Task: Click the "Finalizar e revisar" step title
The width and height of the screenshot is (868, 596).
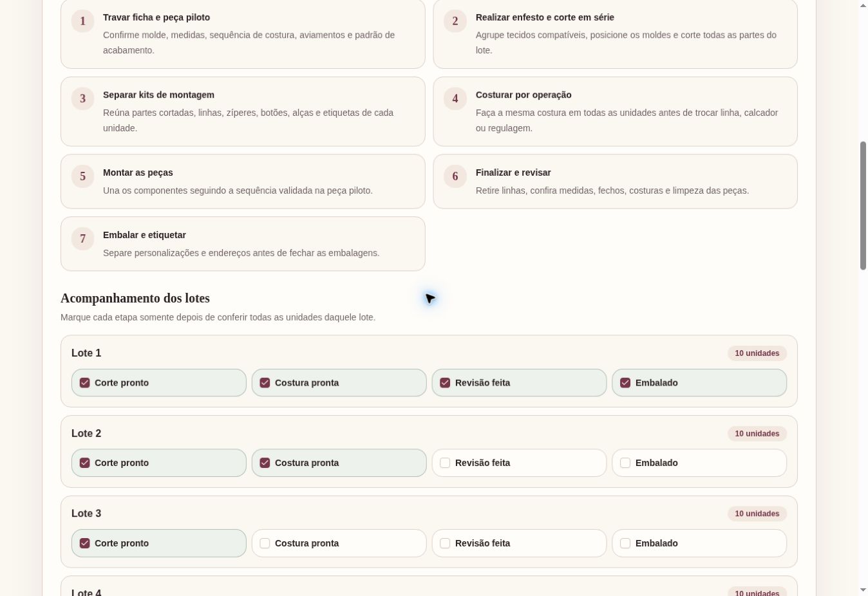Action: point(513,172)
